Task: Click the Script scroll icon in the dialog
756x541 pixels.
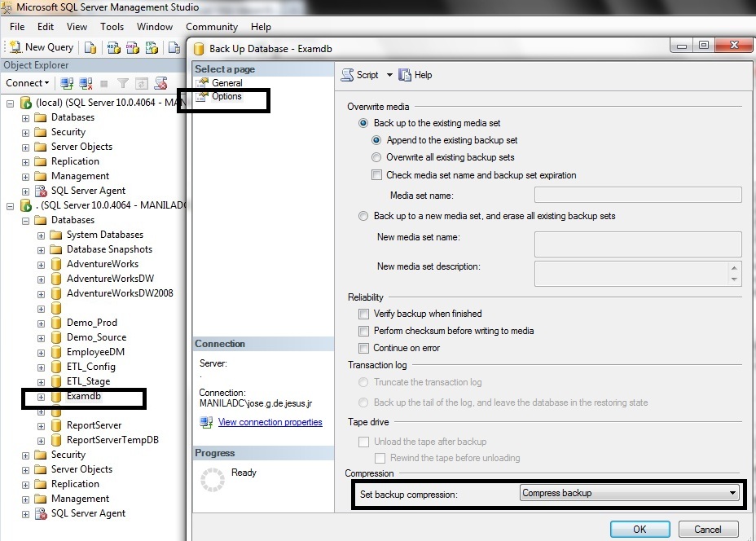Action: coord(347,75)
